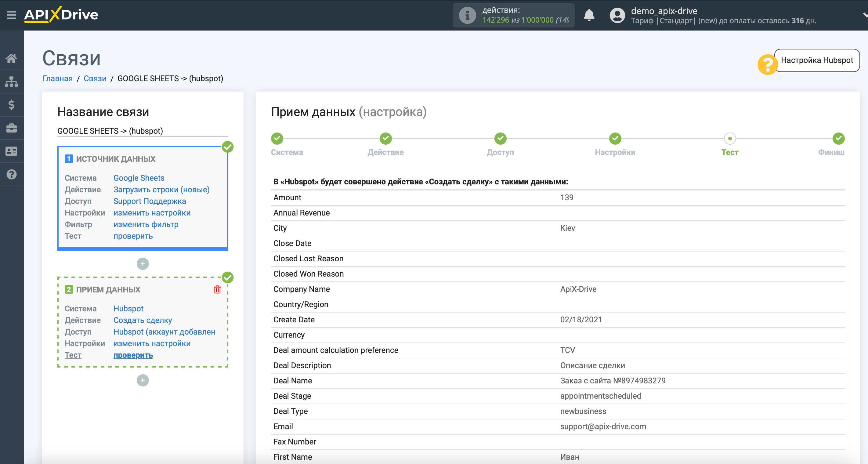Open the Создать сделку action link

click(143, 321)
